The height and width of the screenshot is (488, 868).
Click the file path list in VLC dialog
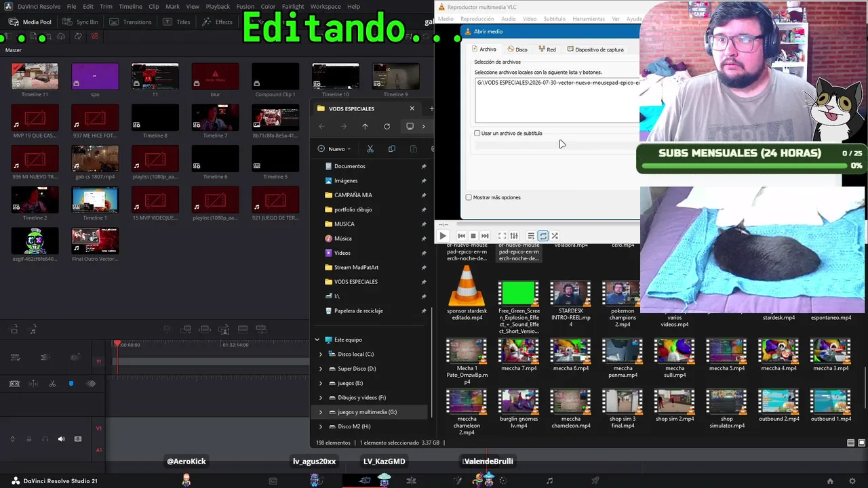coord(557,100)
